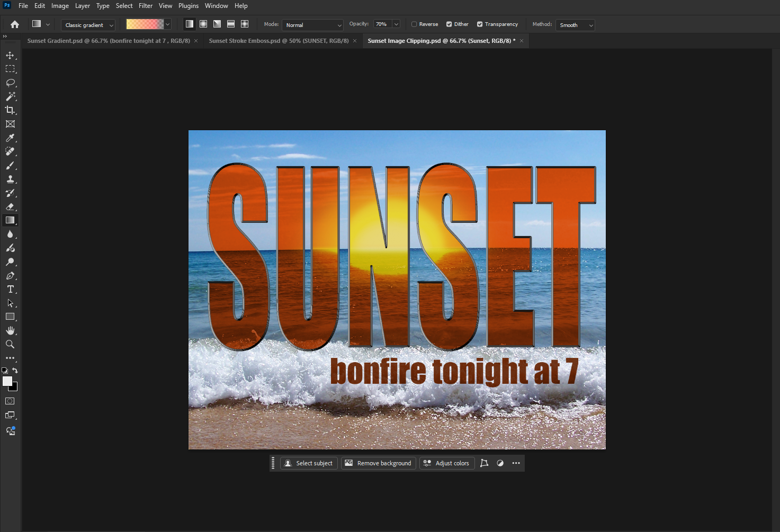Expand the Classic gradient dropdown
Image resolution: width=780 pixels, height=532 pixels.
pos(87,24)
